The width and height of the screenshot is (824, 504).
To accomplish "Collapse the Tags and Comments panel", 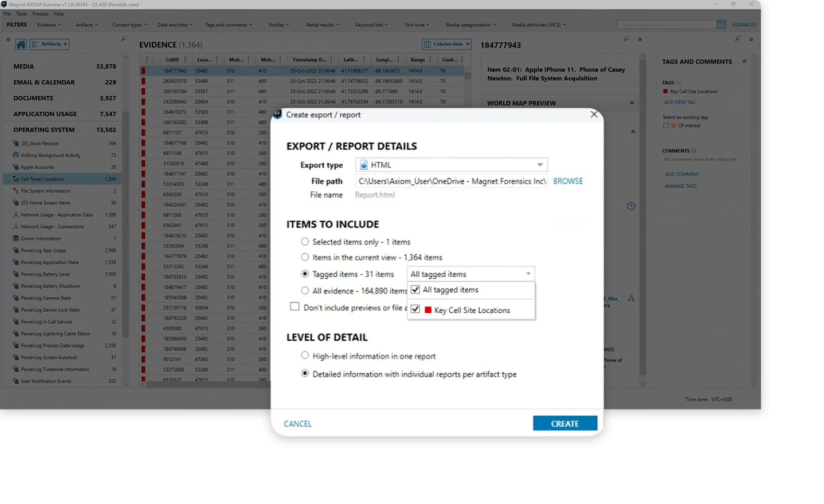I will coord(744,61).
